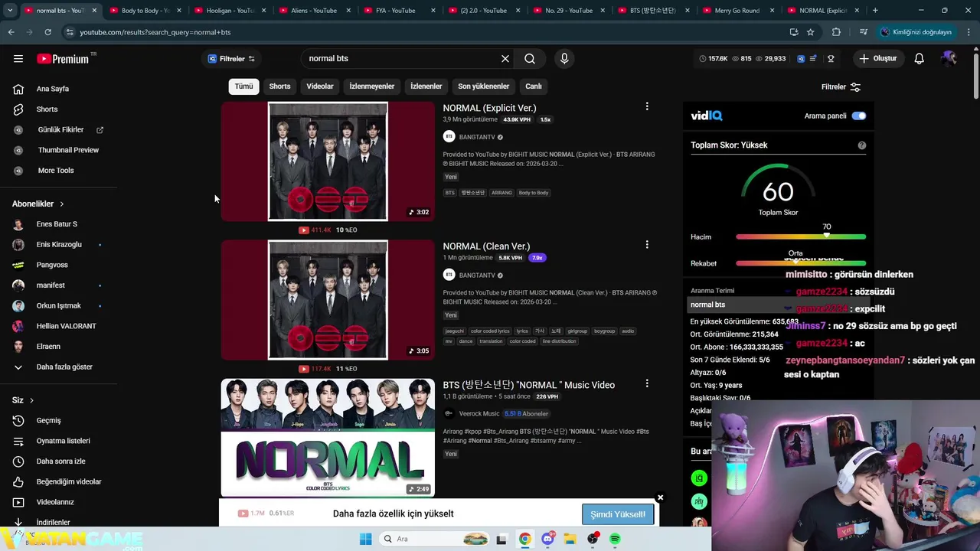
Task: Bookmark this page with star icon
Action: pos(811,32)
